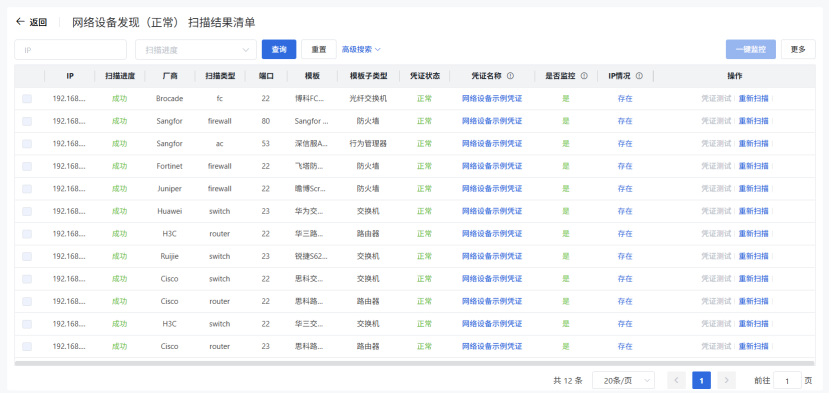Click the Ruijie vendor cell

(x=170, y=257)
